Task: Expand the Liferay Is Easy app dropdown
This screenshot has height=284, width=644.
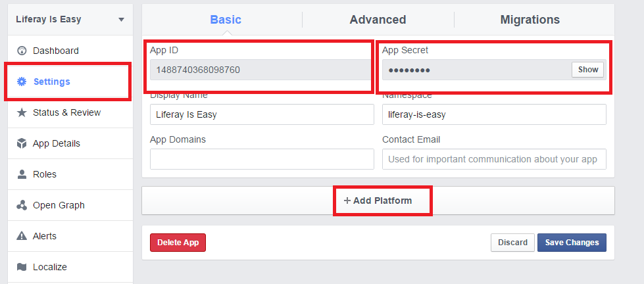Action: pyautogui.click(x=121, y=20)
